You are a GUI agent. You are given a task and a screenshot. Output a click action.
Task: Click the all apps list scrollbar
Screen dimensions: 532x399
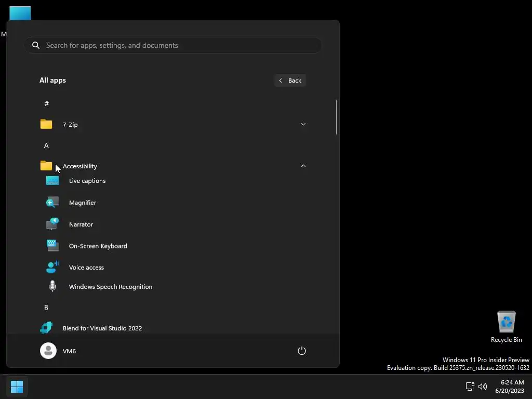[337, 117]
